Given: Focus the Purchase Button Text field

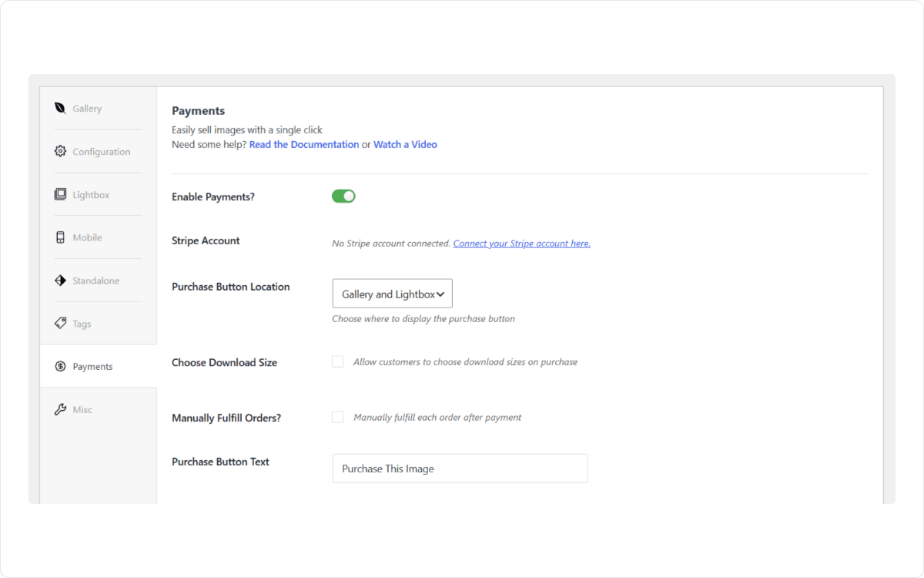Looking at the screenshot, I should point(460,469).
